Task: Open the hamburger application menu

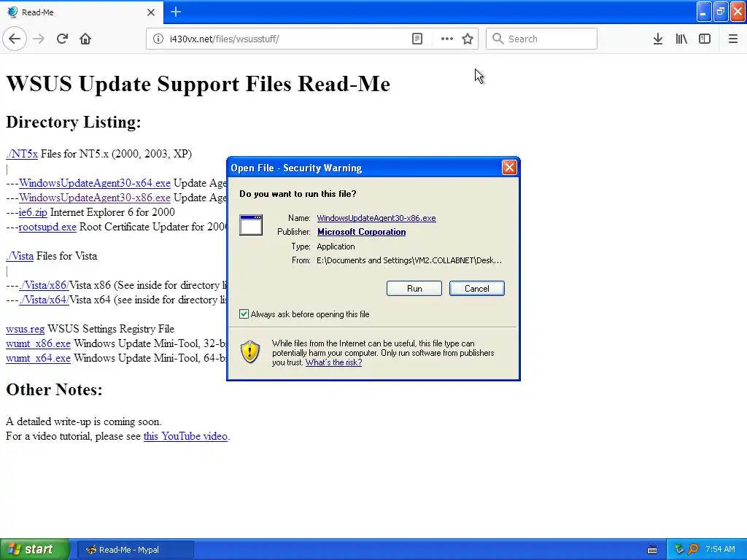Action: [732, 39]
